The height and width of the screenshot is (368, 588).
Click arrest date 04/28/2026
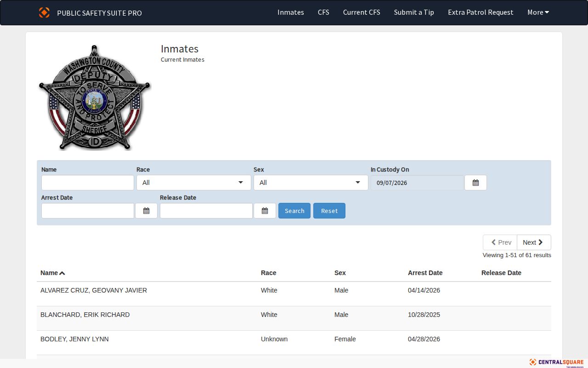pyautogui.click(x=424, y=339)
